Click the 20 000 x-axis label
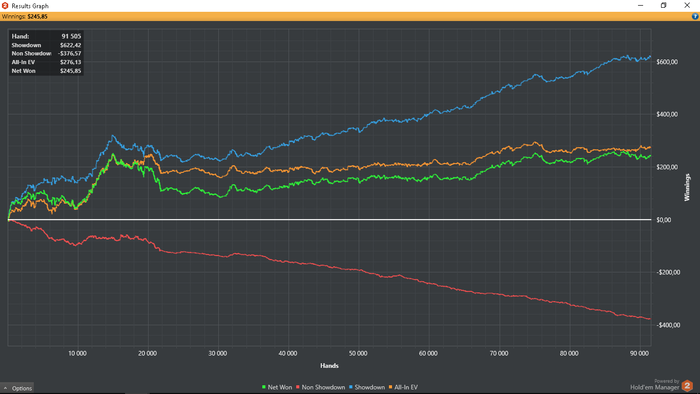 [x=147, y=353]
